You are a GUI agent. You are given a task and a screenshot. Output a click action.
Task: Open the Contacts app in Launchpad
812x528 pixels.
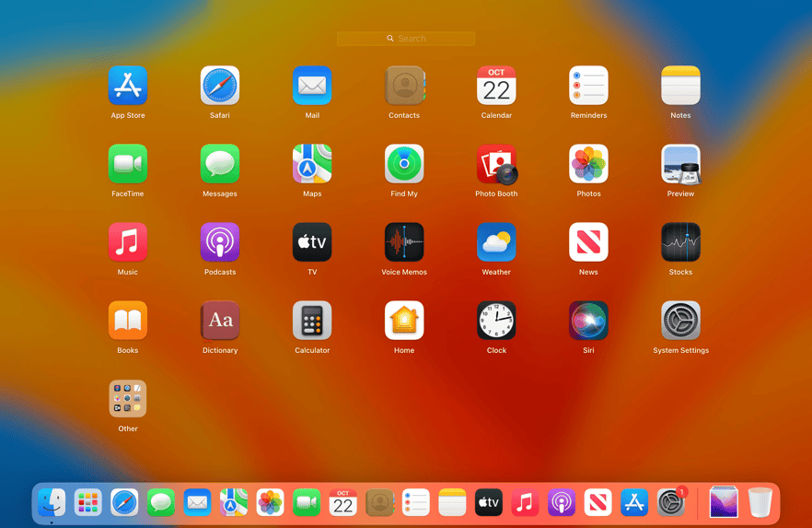click(x=404, y=85)
